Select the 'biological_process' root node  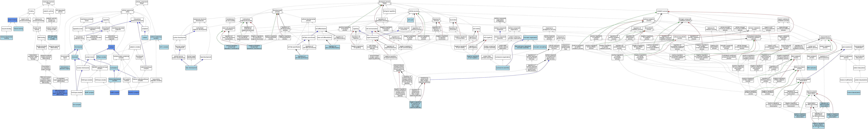384,3
